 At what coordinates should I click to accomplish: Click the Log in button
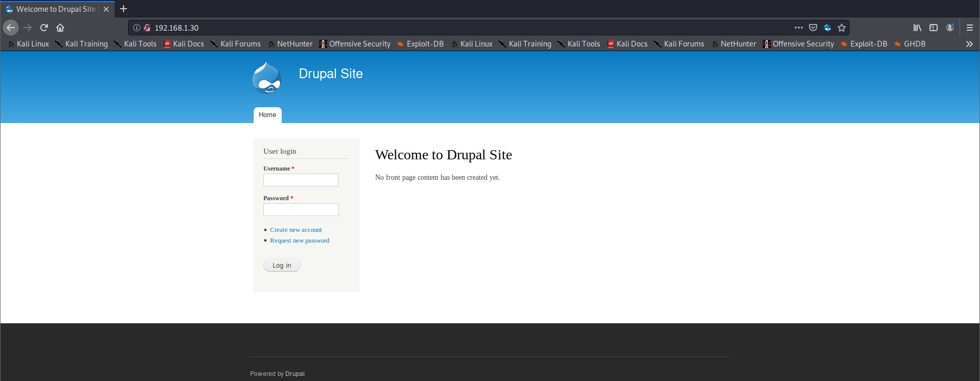(x=282, y=266)
